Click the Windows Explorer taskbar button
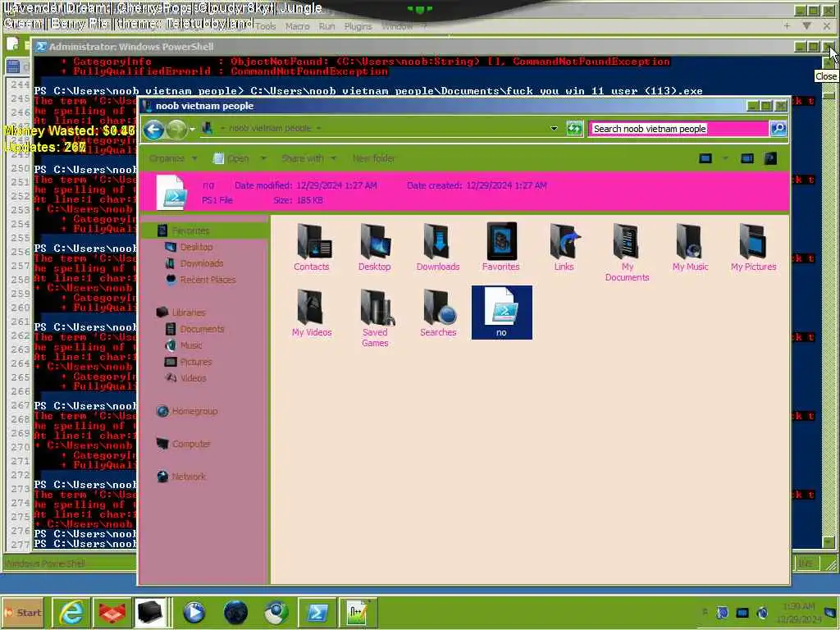The image size is (840, 630). (x=152, y=613)
